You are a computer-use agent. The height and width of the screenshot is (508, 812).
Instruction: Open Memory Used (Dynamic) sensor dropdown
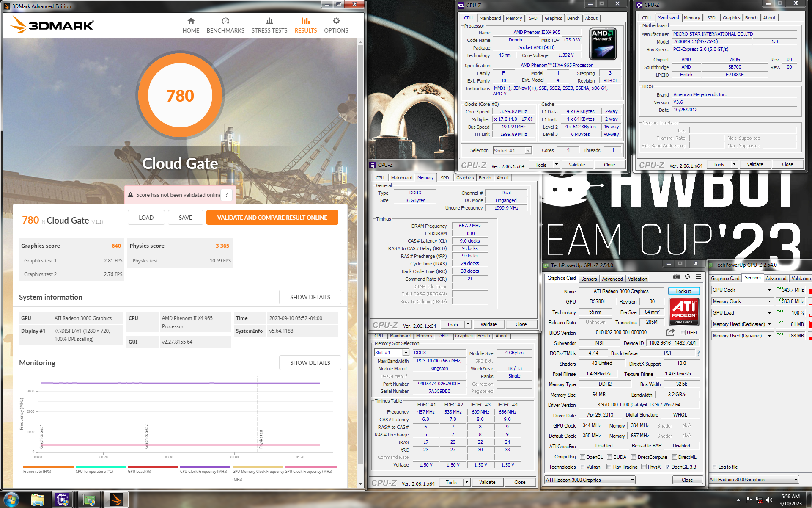[x=769, y=336]
